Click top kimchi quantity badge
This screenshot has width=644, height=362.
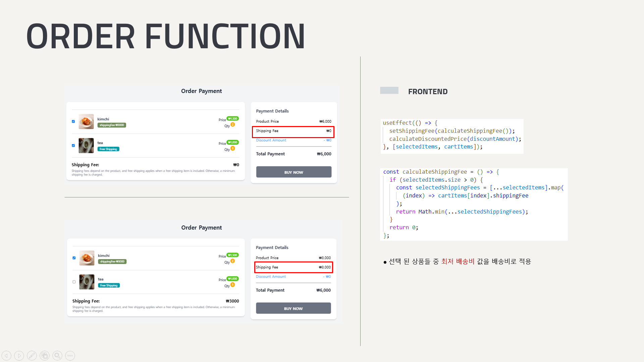coord(232,125)
